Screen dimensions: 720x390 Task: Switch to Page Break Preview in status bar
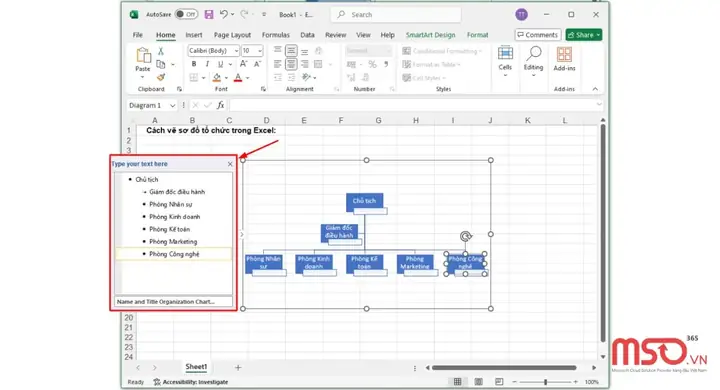click(499, 382)
